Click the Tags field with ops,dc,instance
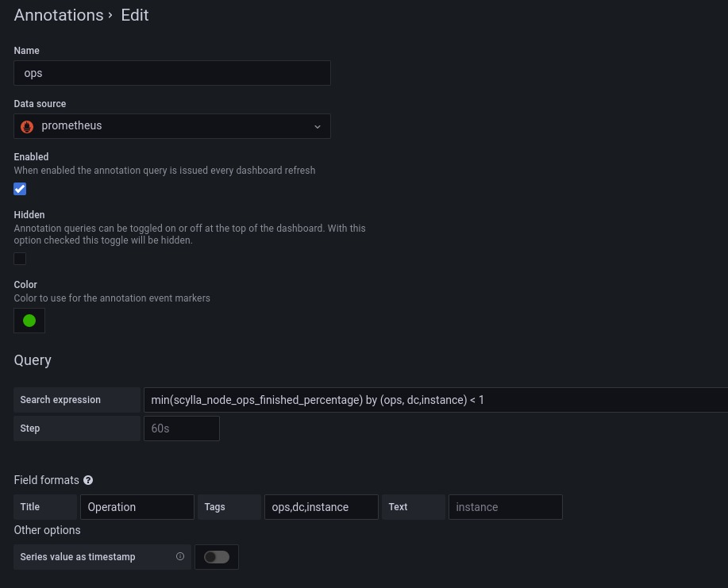Viewport: 728px width, 588px height. (322, 507)
